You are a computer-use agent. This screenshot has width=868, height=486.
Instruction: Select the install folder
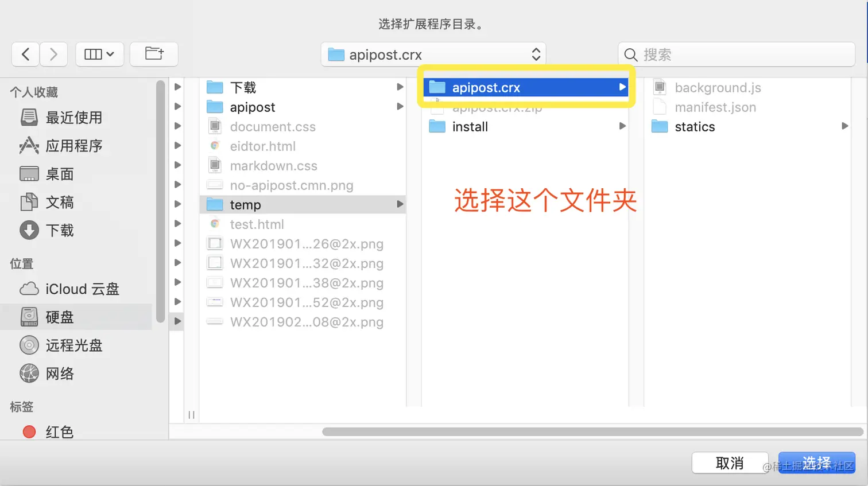[526, 126]
